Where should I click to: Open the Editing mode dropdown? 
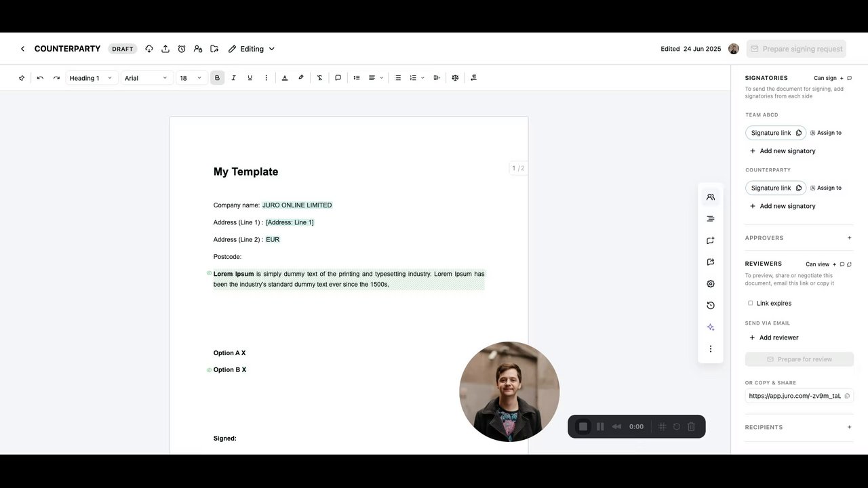(x=252, y=49)
